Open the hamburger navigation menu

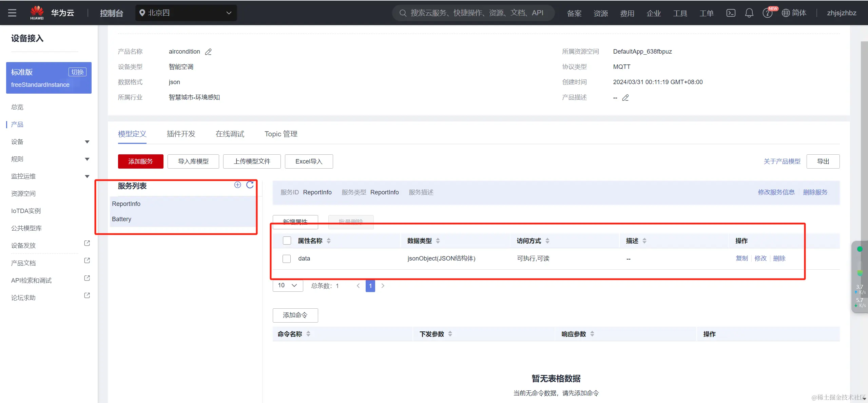pyautogui.click(x=12, y=13)
